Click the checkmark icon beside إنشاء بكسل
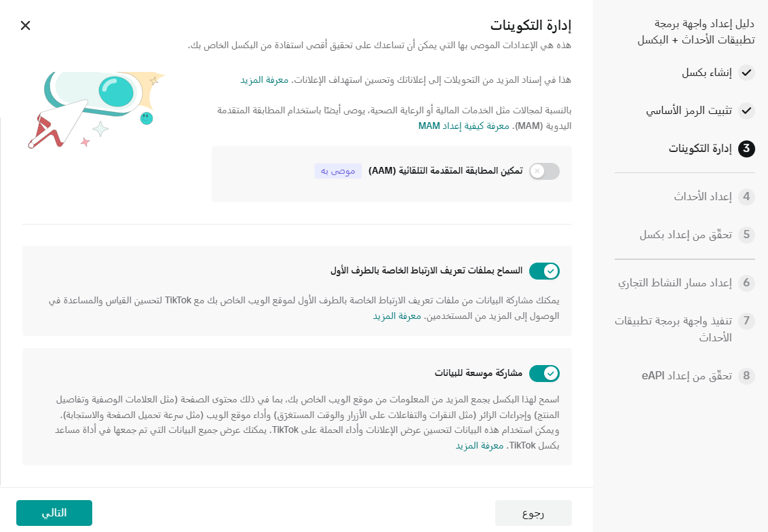 click(x=746, y=73)
